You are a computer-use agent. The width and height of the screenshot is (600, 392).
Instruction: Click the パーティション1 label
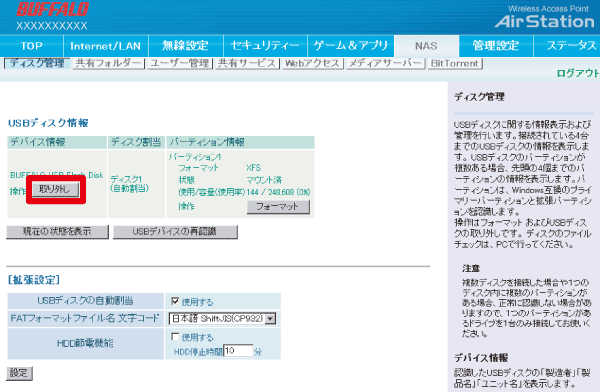(x=195, y=157)
